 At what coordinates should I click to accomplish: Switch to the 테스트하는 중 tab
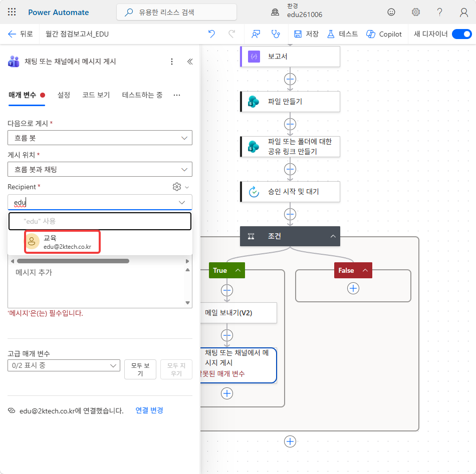tap(142, 95)
